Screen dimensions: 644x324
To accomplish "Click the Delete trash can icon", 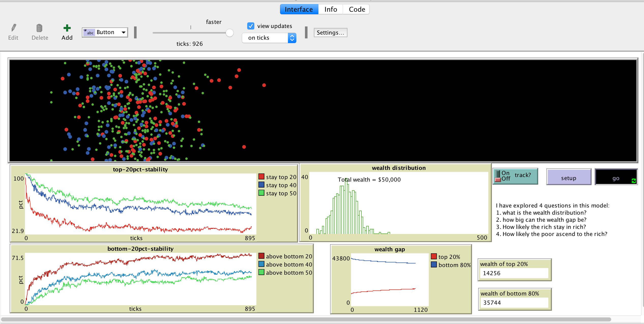I will click(39, 28).
